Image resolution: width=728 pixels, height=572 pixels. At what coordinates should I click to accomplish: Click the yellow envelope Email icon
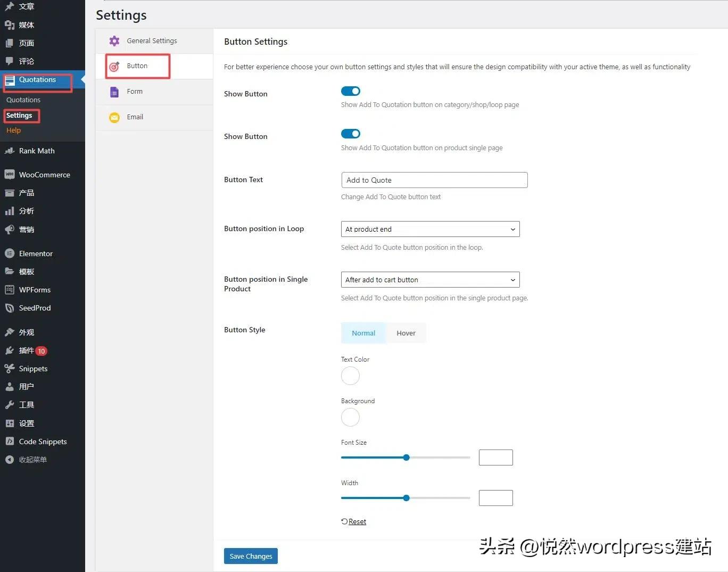[x=114, y=118]
